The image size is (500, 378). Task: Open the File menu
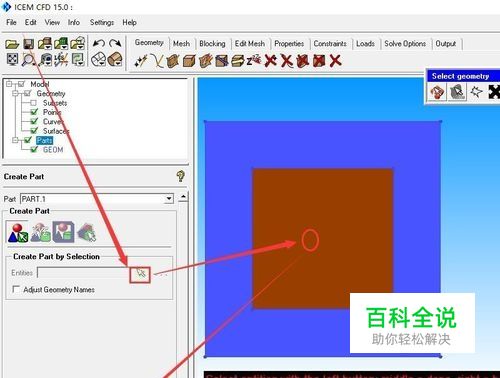(11, 22)
